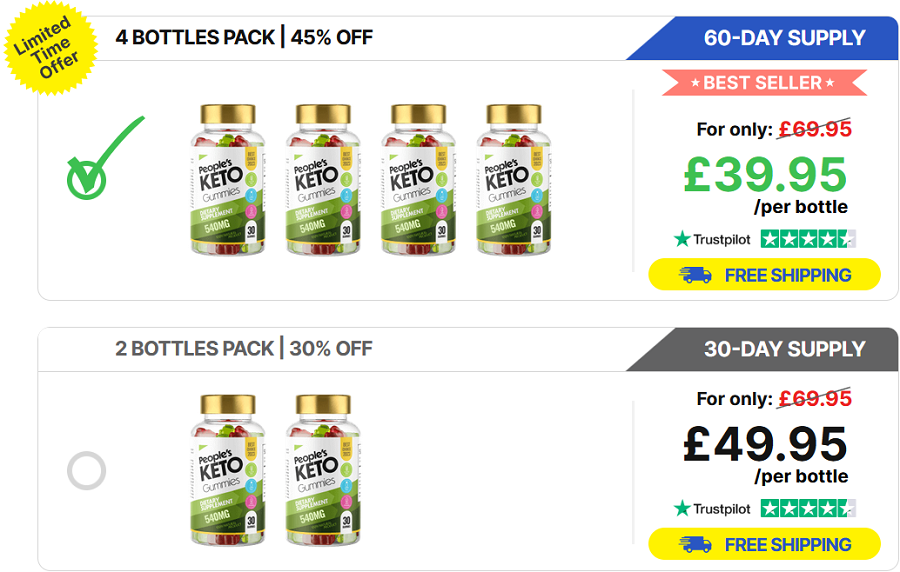The image size is (900, 572).
Task: Click the Trustpilot rating stars in 2 bottles offer
Action: (x=808, y=508)
